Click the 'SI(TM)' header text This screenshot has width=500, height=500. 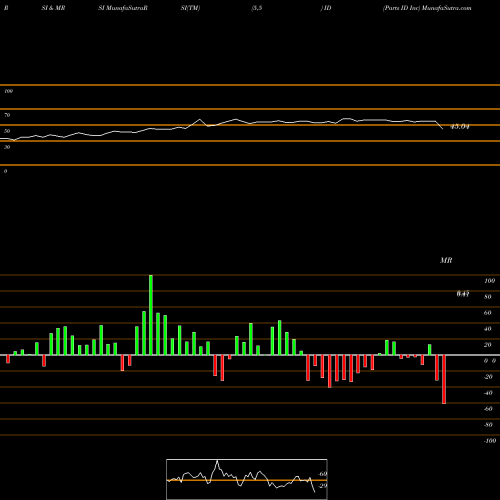tap(190, 8)
